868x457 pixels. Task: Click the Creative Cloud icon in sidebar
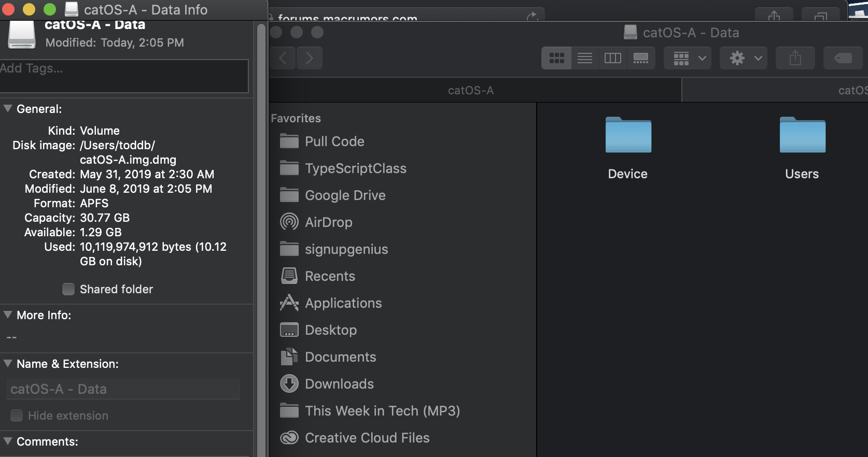(289, 438)
